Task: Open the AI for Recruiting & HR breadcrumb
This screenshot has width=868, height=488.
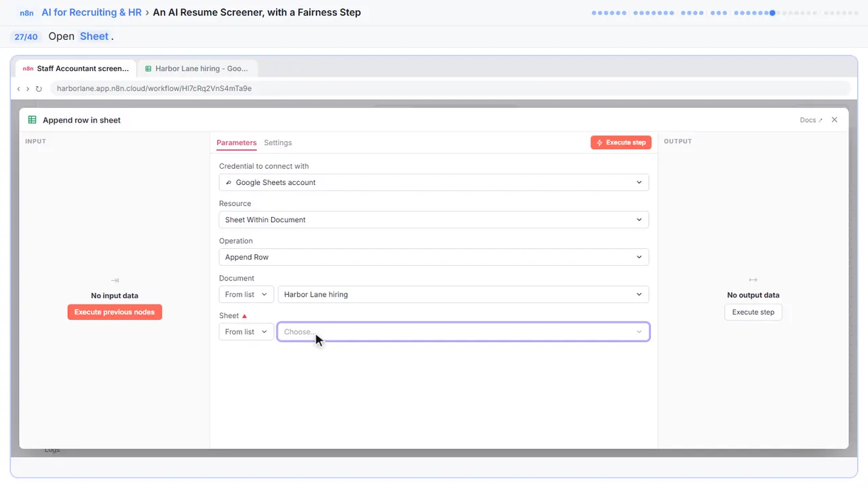Action: [92, 12]
